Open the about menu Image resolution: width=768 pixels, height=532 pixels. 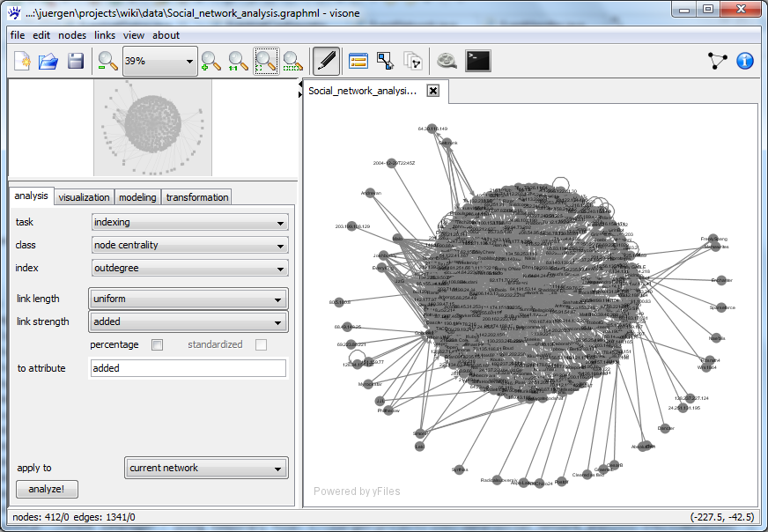click(x=166, y=35)
